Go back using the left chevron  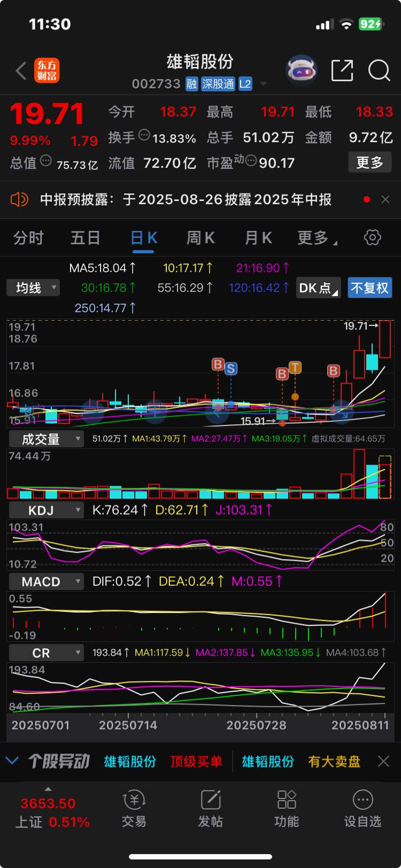(x=21, y=71)
